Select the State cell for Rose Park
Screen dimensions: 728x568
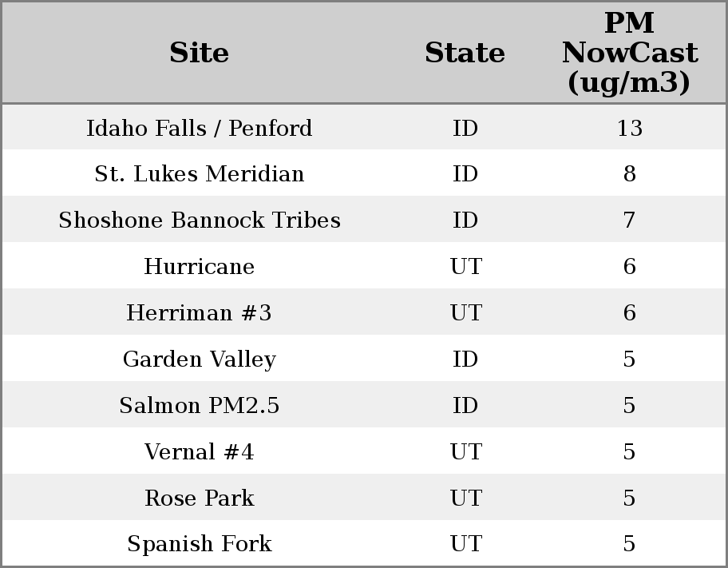[465, 498]
